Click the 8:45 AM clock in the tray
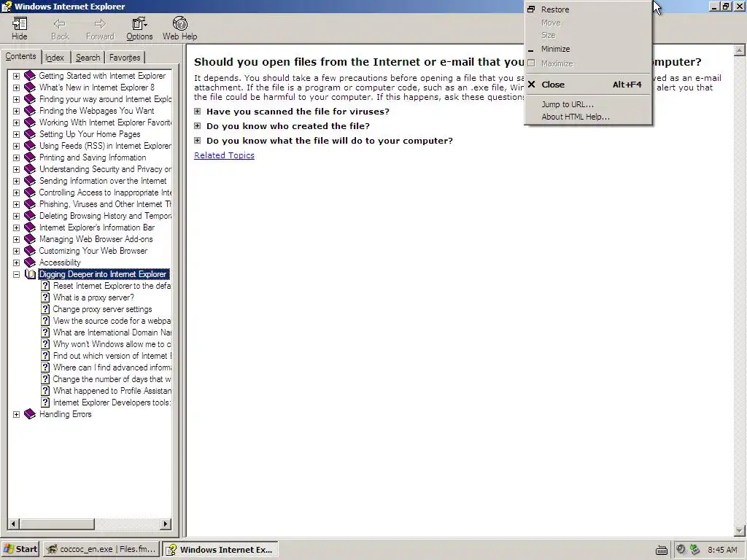 (x=722, y=550)
